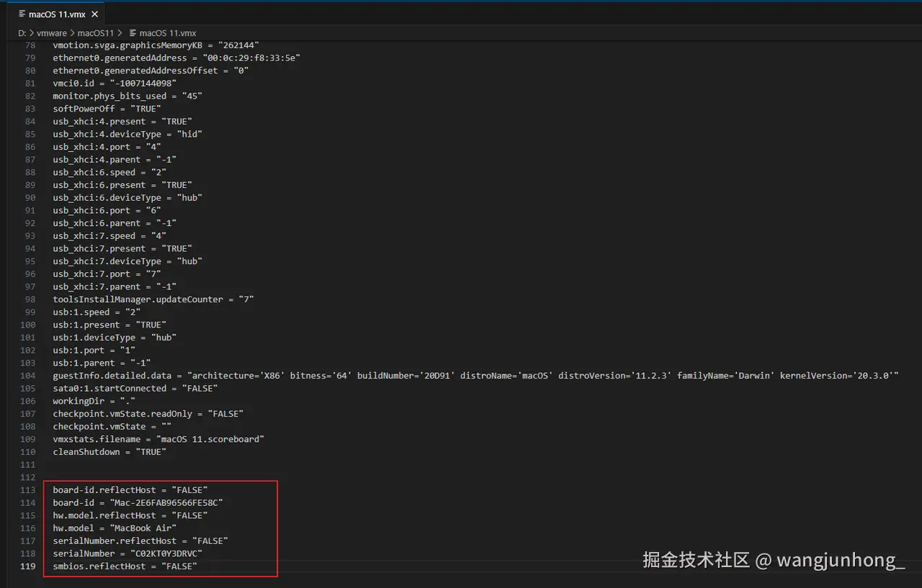Viewport: 922px width, 588px height.
Task: Click the file icon in the breadcrumb bar
Action: click(x=135, y=32)
